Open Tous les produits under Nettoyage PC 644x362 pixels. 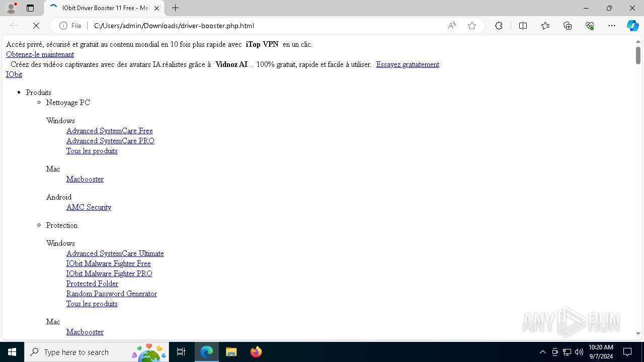[x=92, y=151]
